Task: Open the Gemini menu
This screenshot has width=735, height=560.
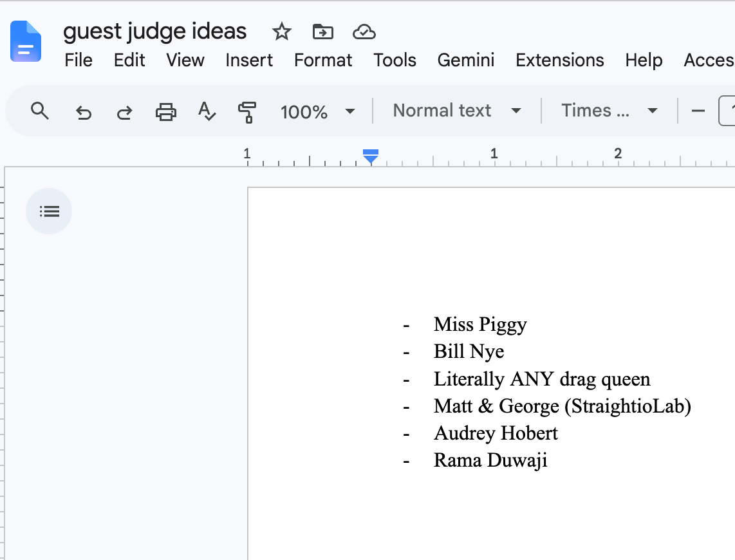Action: pyautogui.click(x=466, y=61)
